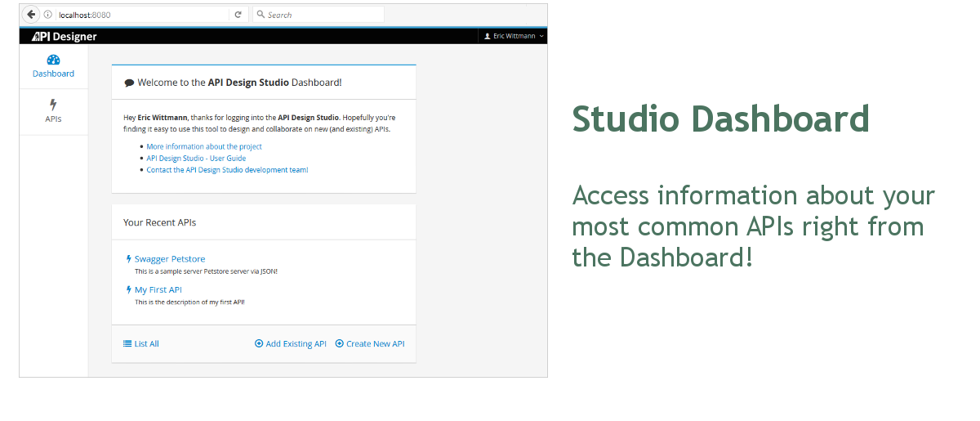Click Contact the API Design Studio development team

coord(227,169)
